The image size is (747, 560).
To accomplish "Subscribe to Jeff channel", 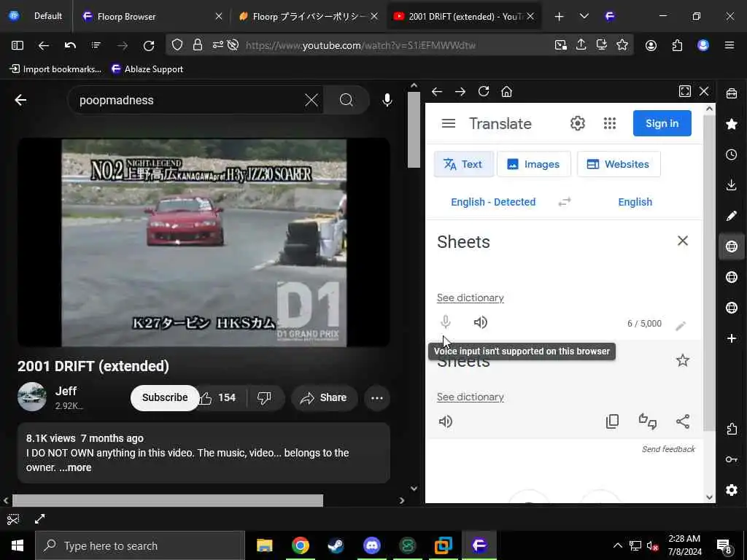I will (165, 397).
